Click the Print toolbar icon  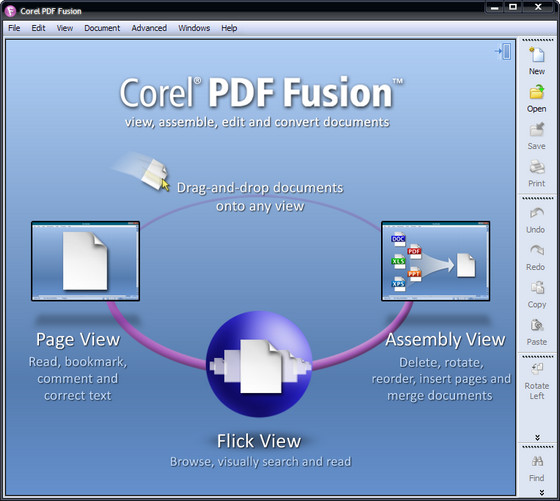coord(536,167)
